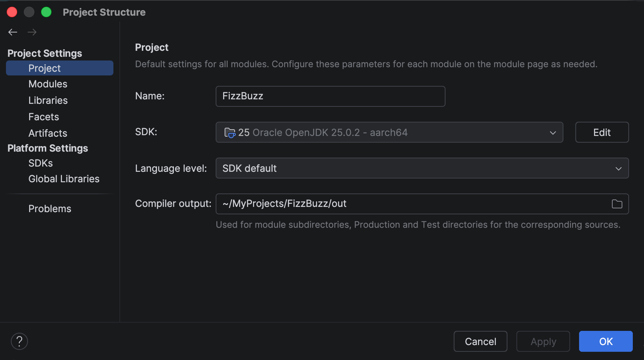Expand the Language level dropdown
The width and height of the screenshot is (644, 360).
422,168
